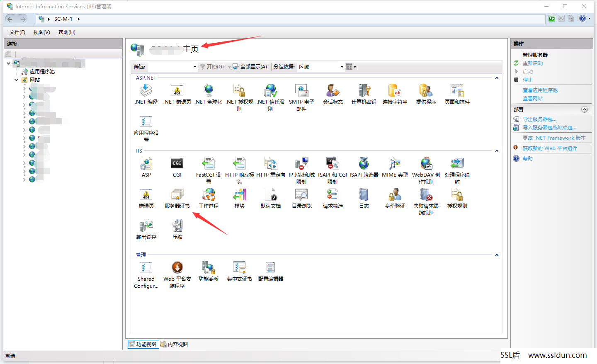Screen dimensions: 597x364
Task: Open the 身份验证 authentication icon
Action: tap(395, 199)
